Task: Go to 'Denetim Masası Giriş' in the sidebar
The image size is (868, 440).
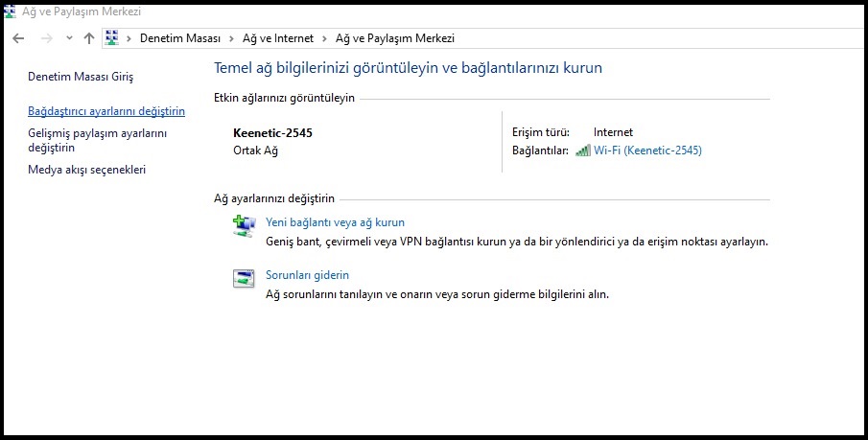Action: [x=81, y=76]
